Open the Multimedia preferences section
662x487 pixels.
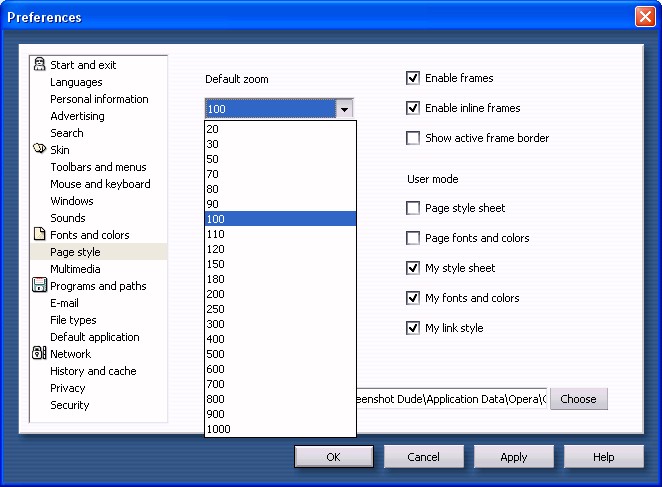[x=75, y=269]
